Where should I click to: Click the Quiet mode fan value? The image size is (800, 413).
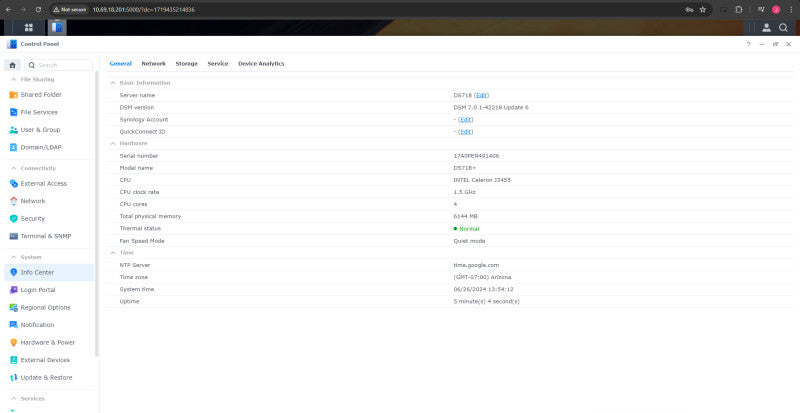[x=469, y=241]
